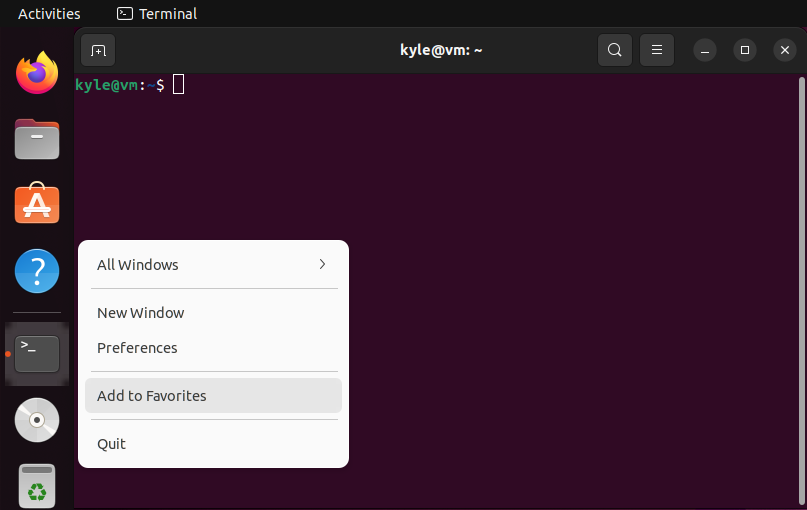Click the Terminal app menu in top bar

click(x=157, y=14)
